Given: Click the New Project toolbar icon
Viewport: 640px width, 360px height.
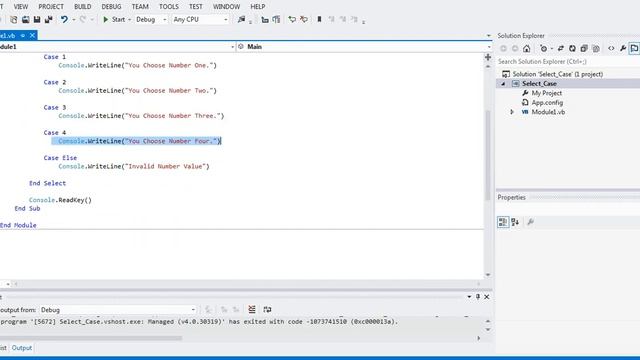Looking at the screenshot, I should (x=13, y=19).
